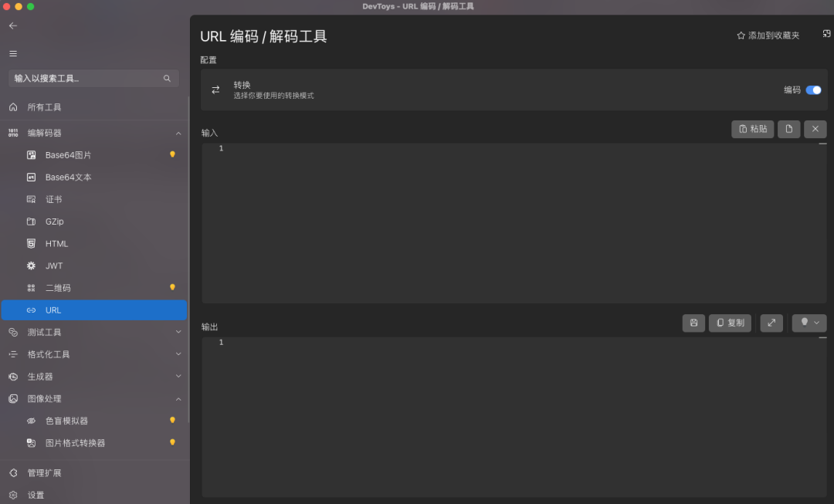Click the search magnifier icon
Image resolution: width=834 pixels, height=504 pixels.
(x=167, y=79)
